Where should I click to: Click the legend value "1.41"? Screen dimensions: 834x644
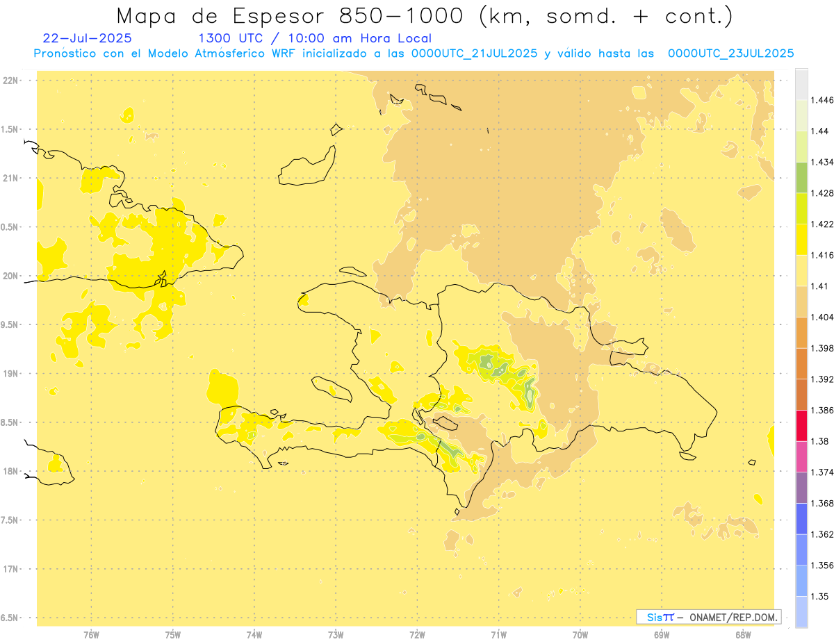coord(820,286)
